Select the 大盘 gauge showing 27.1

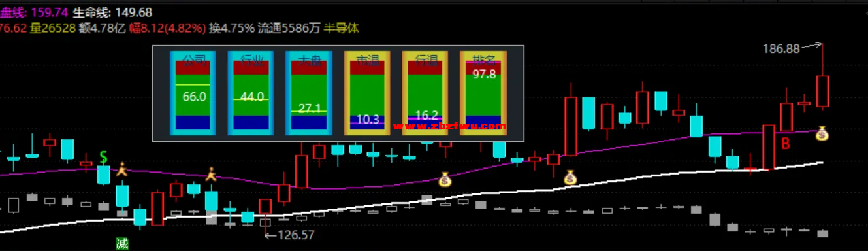pos(309,93)
